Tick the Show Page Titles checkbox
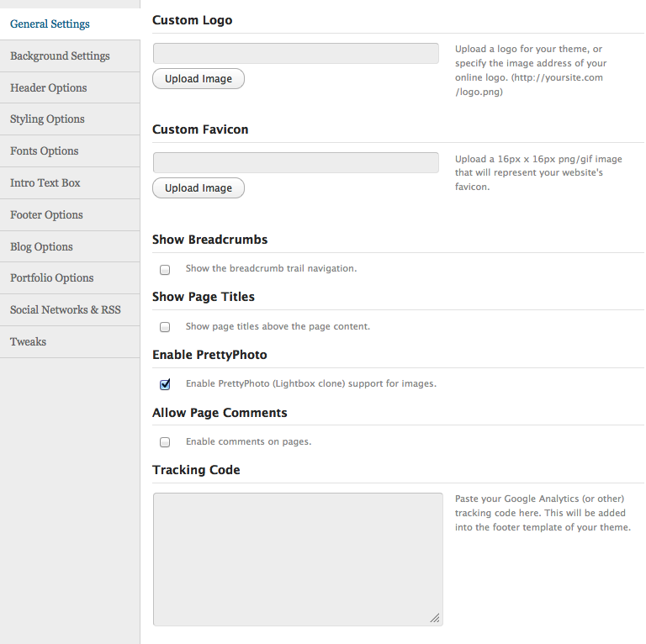This screenshot has height=644, width=646. [165, 327]
